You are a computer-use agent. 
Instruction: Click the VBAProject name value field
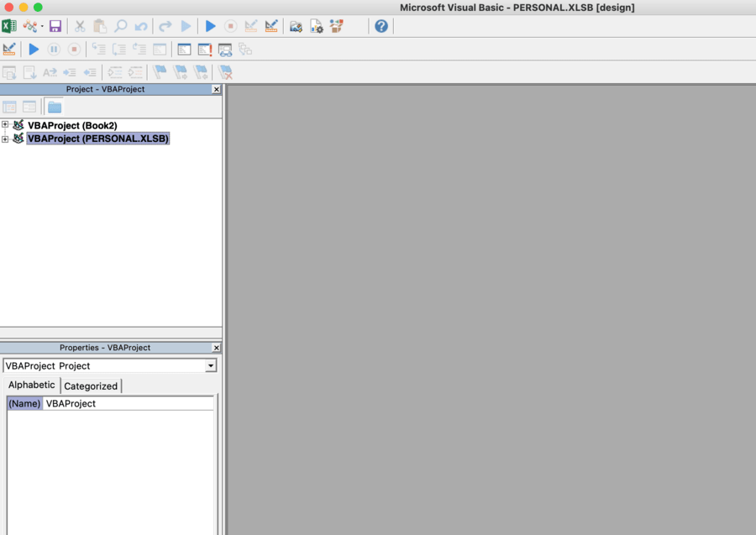click(129, 403)
